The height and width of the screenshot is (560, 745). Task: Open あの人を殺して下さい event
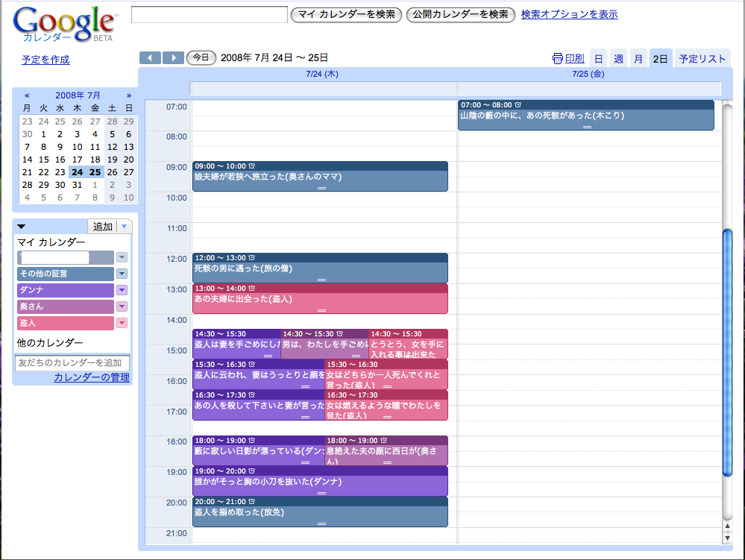coord(259,405)
